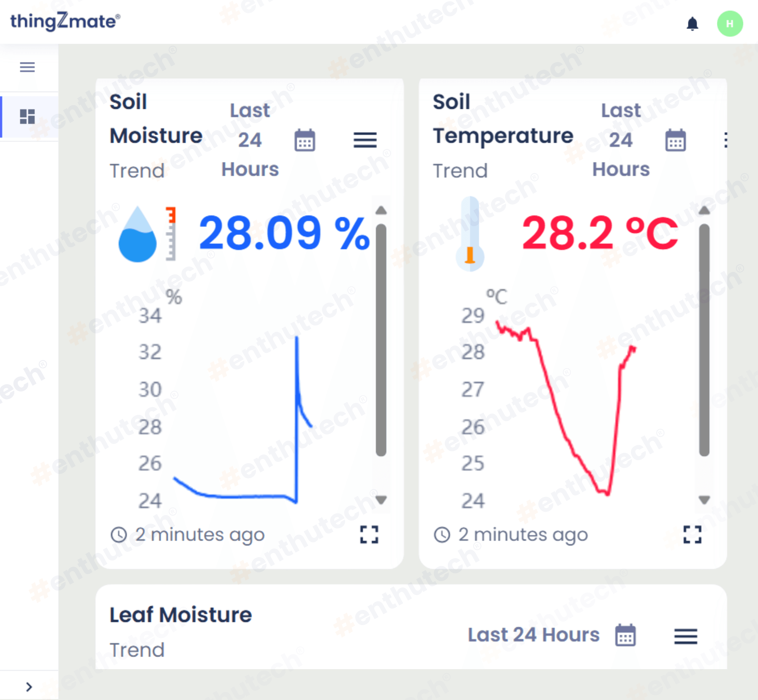Click Last 24 Hours on Soil Moisture card

click(x=250, y=140)
